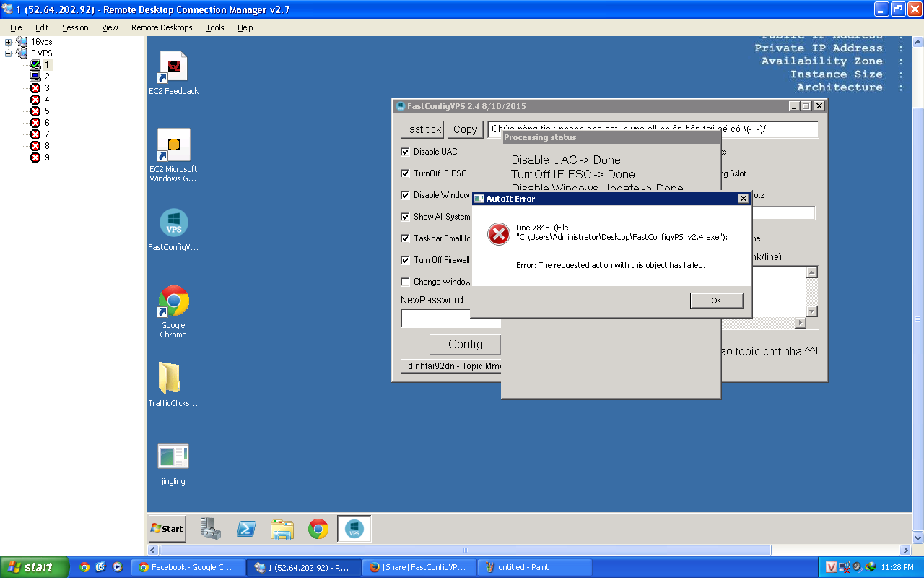The height and width of the screenshot is (578, 924).
Task: Select the FastConfigVPS button on the remote taskbar
Action: pyautogui.click(x=354, y=529)
